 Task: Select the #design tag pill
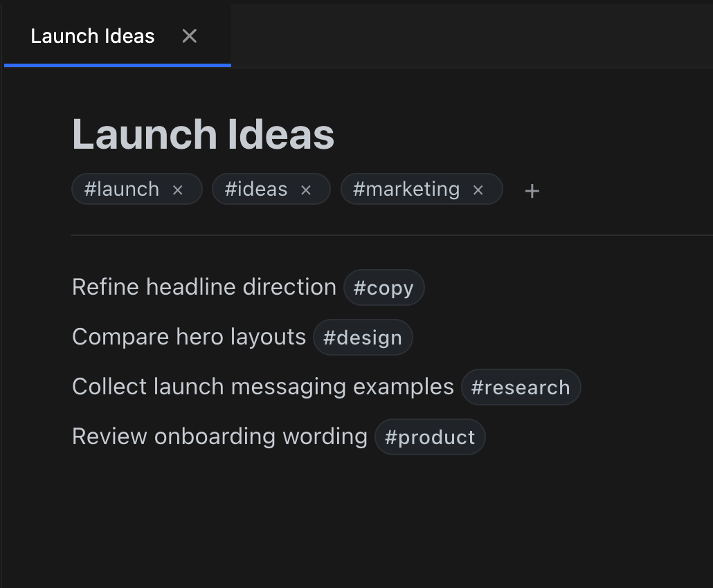pos(362,338)
